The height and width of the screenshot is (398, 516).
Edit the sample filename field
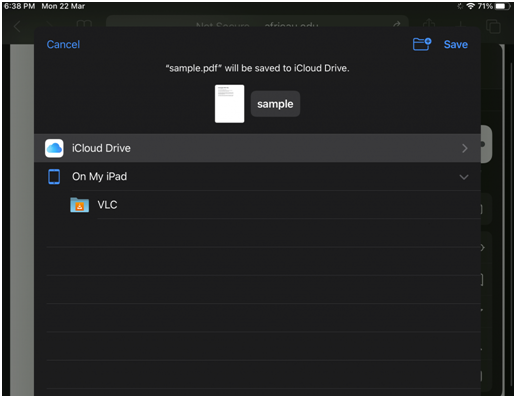tap(275, 104)
